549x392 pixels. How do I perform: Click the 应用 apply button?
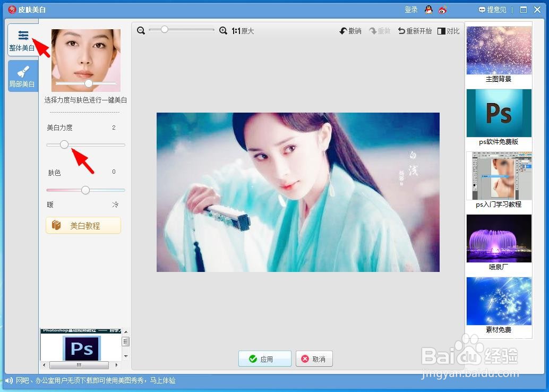click(265, 359)
